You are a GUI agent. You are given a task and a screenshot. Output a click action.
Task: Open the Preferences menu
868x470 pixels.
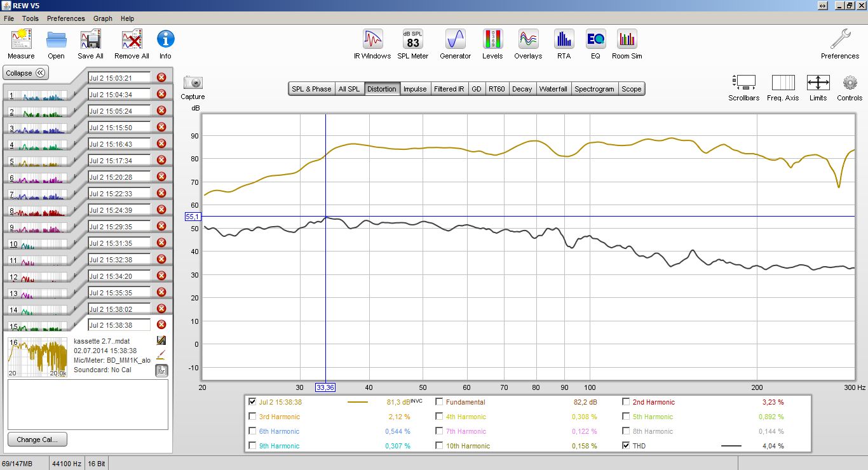(66, 18)
